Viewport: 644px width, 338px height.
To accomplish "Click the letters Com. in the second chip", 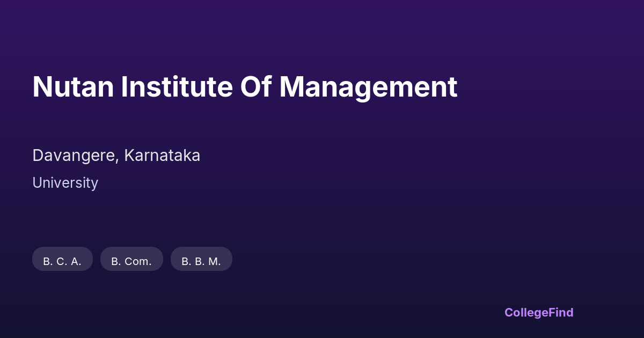I will point(138,261).
